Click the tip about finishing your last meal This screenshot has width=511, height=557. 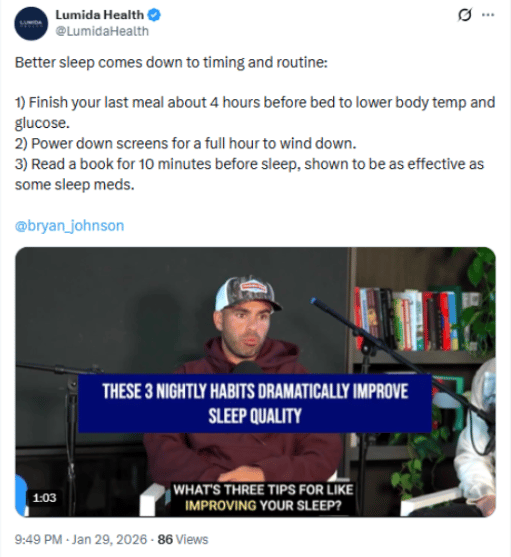coord(255,113)
